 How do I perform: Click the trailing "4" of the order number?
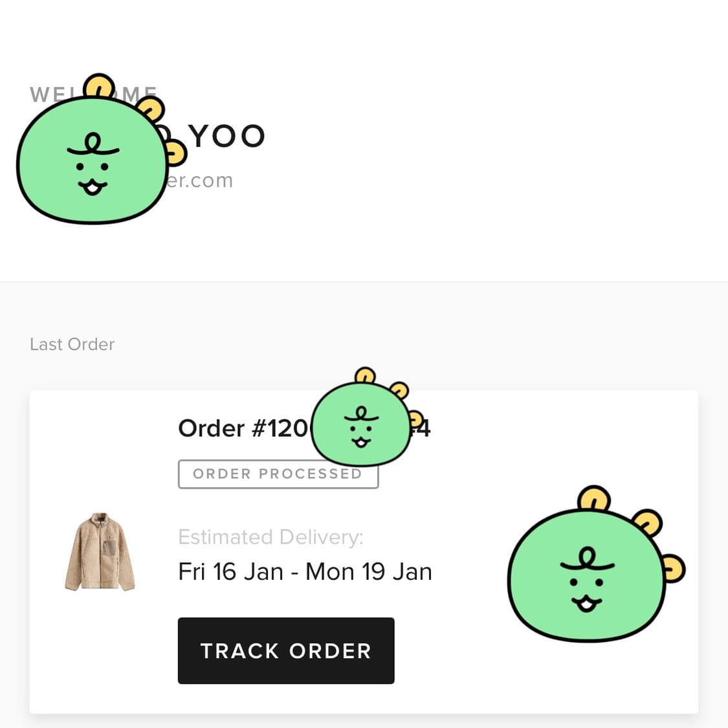coord(424,428)
